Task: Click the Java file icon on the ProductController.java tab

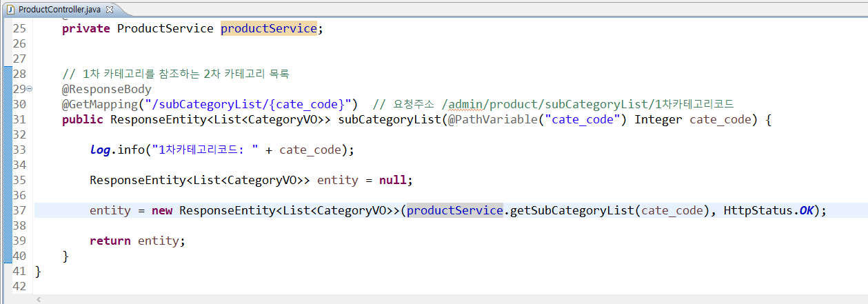Action: [x=10, y=9]
